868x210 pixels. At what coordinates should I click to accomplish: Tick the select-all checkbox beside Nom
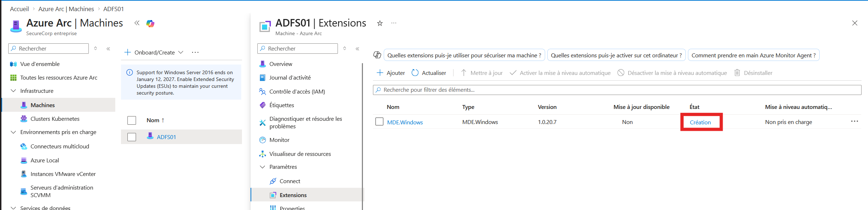[x=132, y=120]
